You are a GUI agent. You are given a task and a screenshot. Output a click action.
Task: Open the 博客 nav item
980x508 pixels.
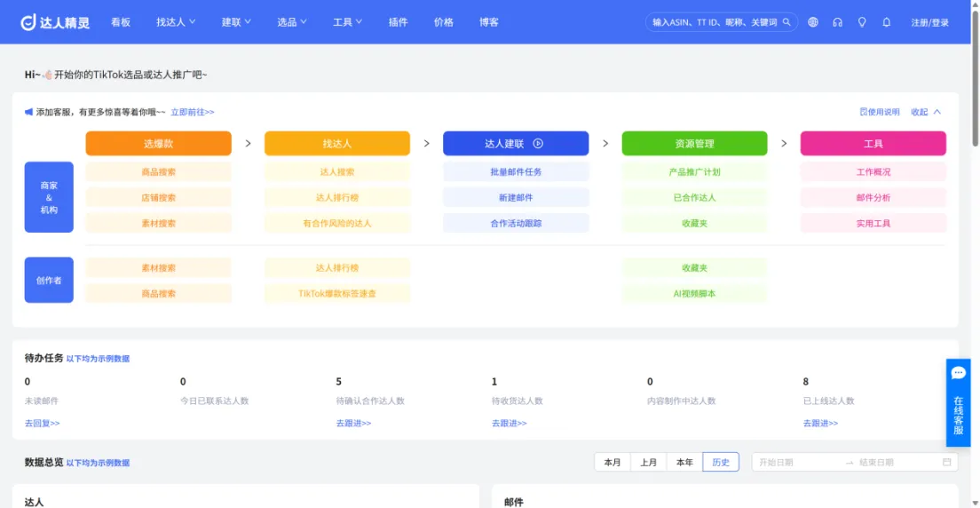click(x=489, y=22)
